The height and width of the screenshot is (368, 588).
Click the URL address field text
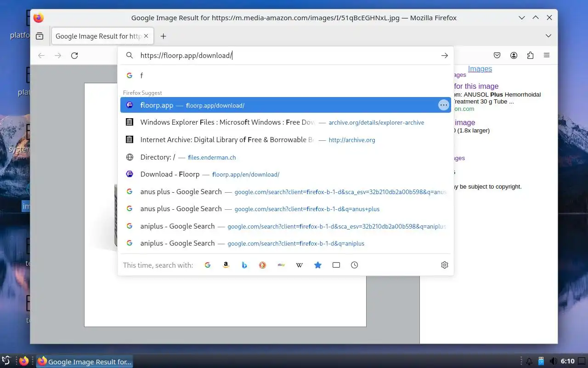187,55
